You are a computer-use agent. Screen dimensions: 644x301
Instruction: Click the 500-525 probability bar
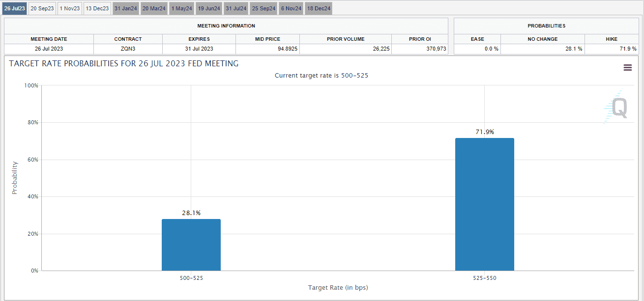191,245
